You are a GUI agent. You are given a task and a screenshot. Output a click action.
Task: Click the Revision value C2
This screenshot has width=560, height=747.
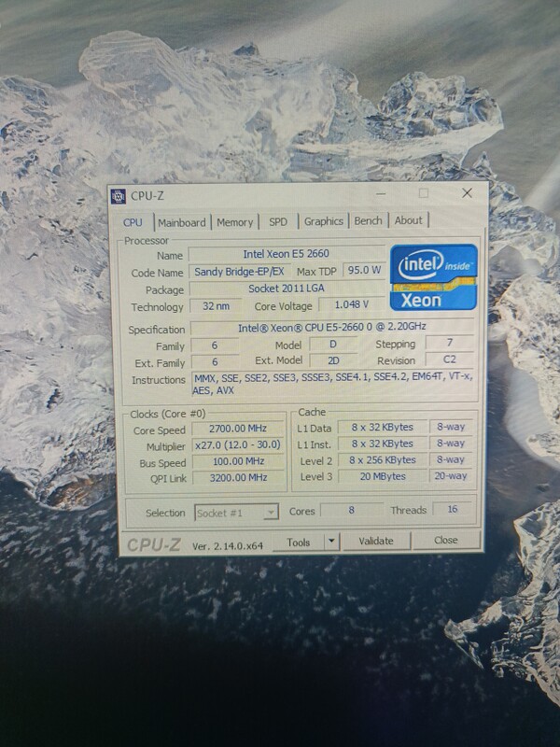pyautogui.click(x=450, y=359)
